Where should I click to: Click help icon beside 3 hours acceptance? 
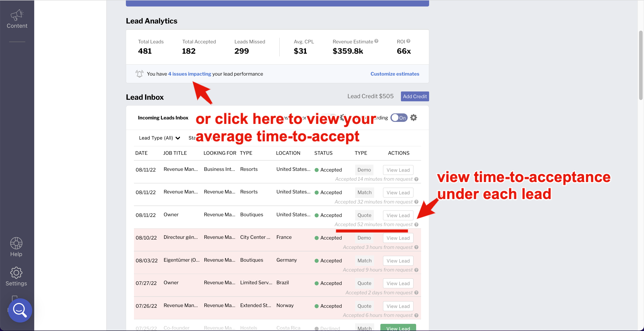416,247
